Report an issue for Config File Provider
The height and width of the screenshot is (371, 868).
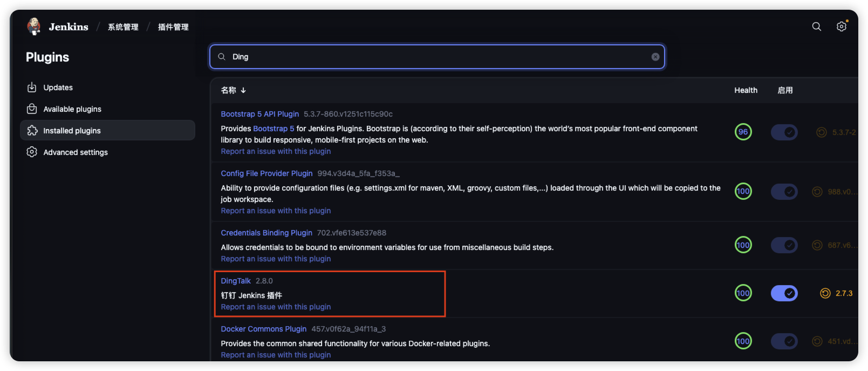point(276,211)
